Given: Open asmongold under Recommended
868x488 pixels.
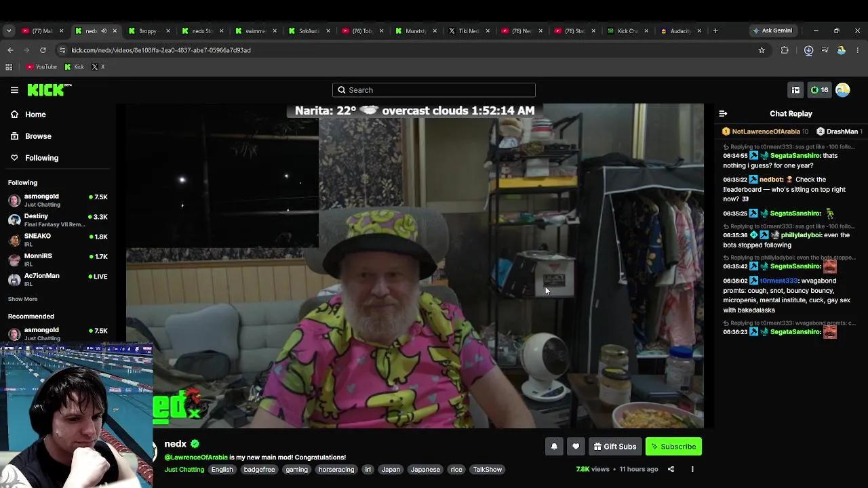Looking at the screenshot, I should coord(58,333).
